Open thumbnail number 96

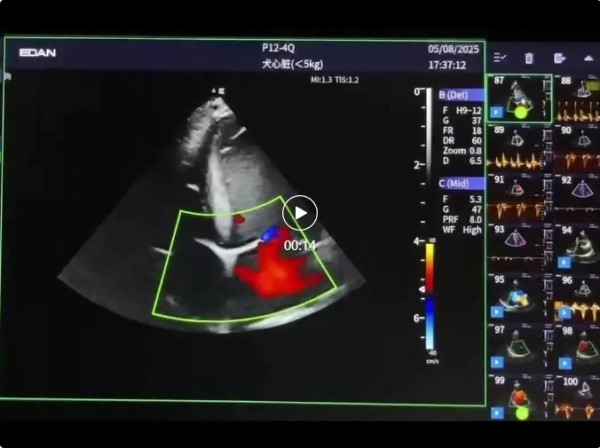(577, 297)
